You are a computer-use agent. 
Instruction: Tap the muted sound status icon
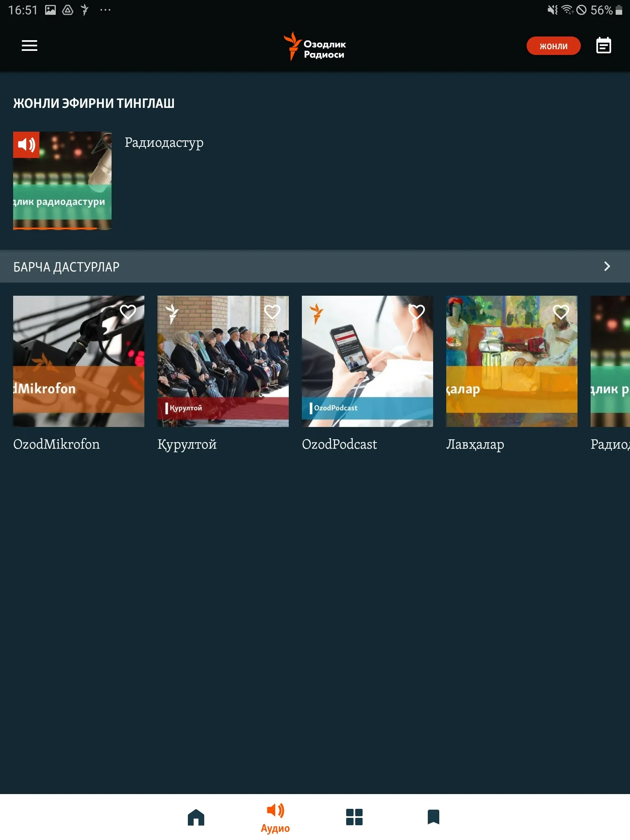pos(552,10)
